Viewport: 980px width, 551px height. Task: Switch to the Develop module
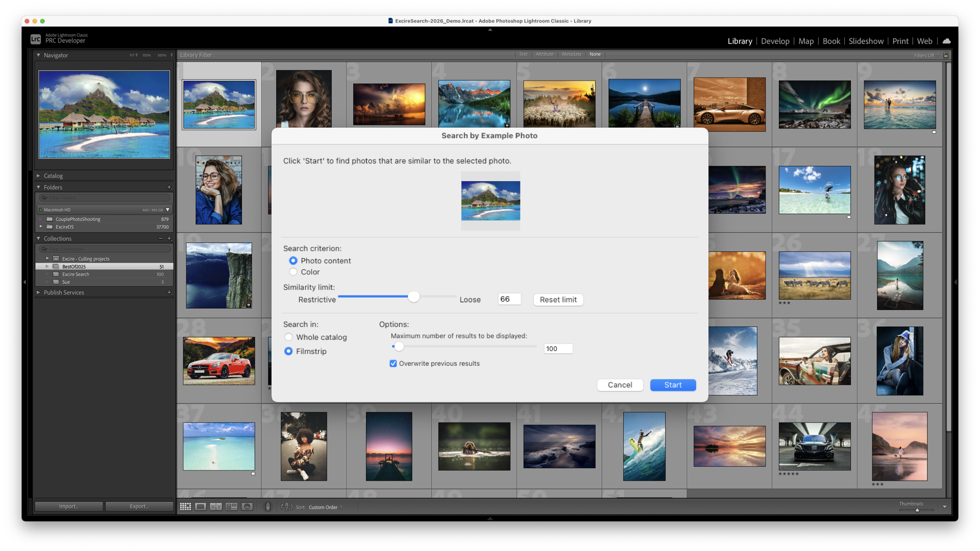tap(775, 41)
